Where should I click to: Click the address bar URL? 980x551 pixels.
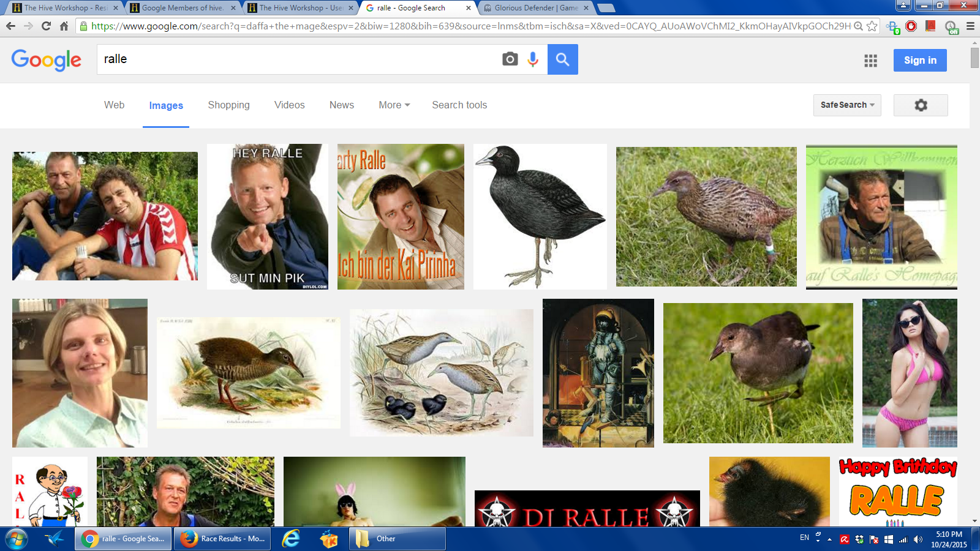pyautogui.click(x=470, y=26)
